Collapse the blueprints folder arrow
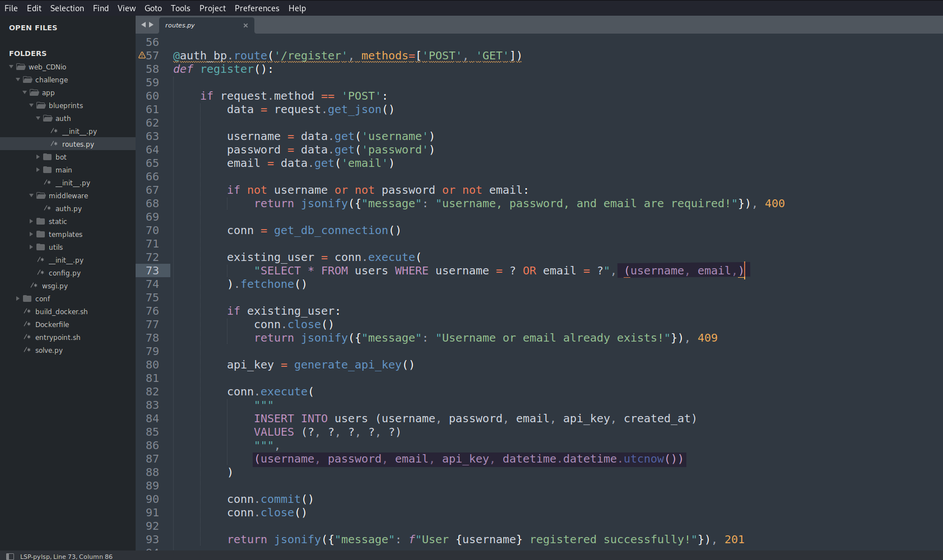 [31, 105]
